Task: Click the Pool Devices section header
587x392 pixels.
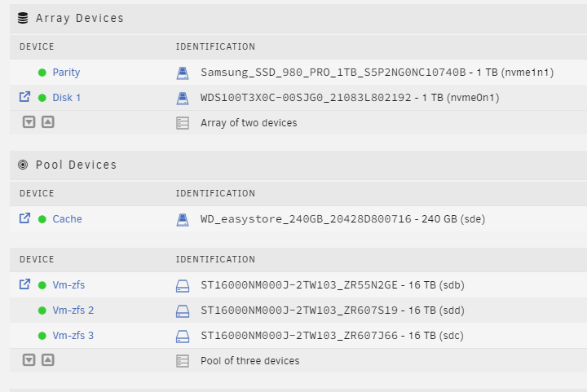Action: pyautogui.click(x=298, y=165)
